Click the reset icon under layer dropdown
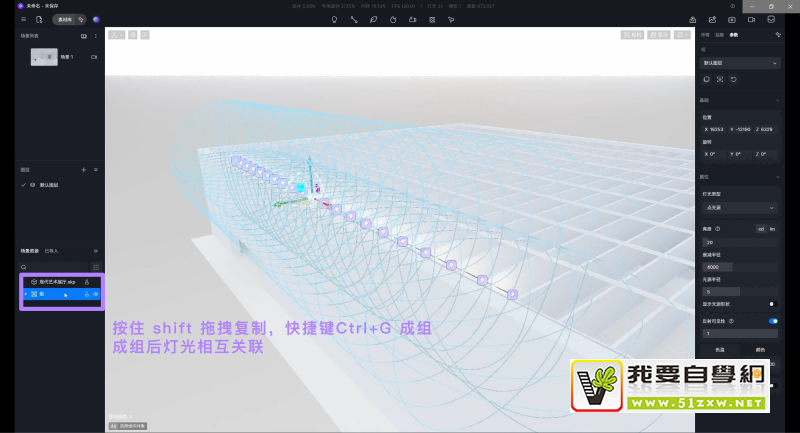This screenshot has width=800, height=433. (733, 79)
